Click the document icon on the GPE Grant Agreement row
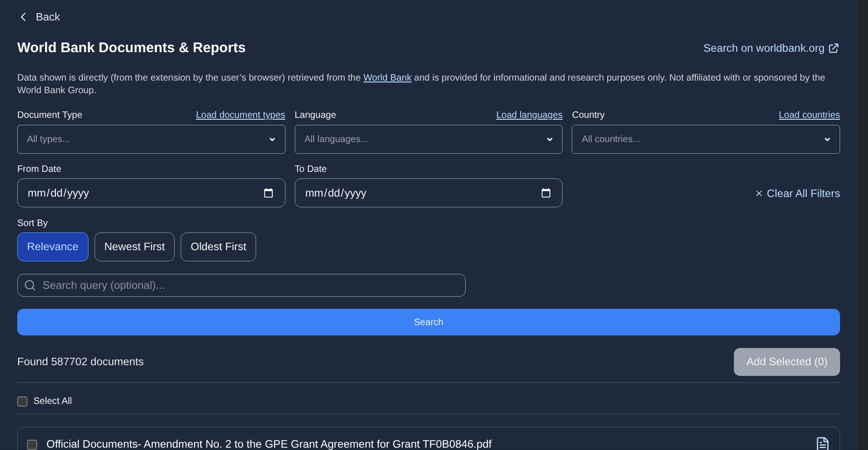 pyautogui.click(x=823, y=443)
